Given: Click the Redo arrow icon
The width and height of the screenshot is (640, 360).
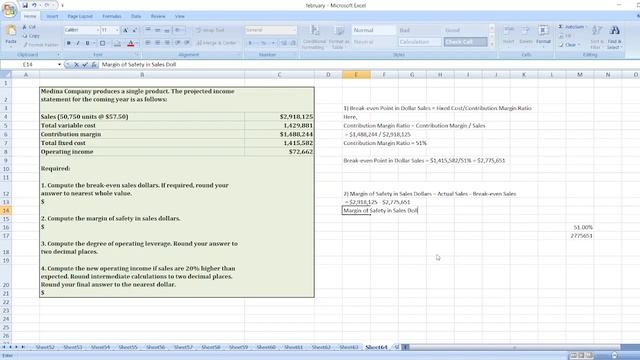Looking at the screenshot, I should click(47, 5).
